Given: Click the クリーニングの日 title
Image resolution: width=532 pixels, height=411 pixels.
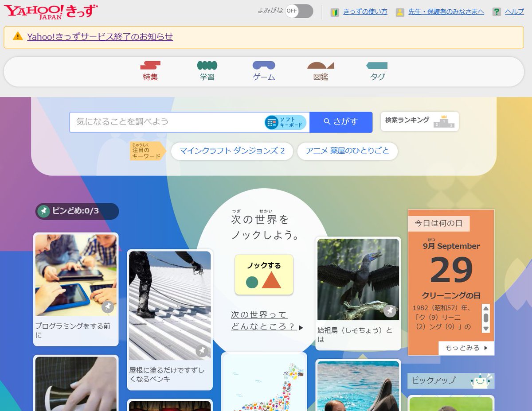Looking at the screenshot, I should 451,295.
